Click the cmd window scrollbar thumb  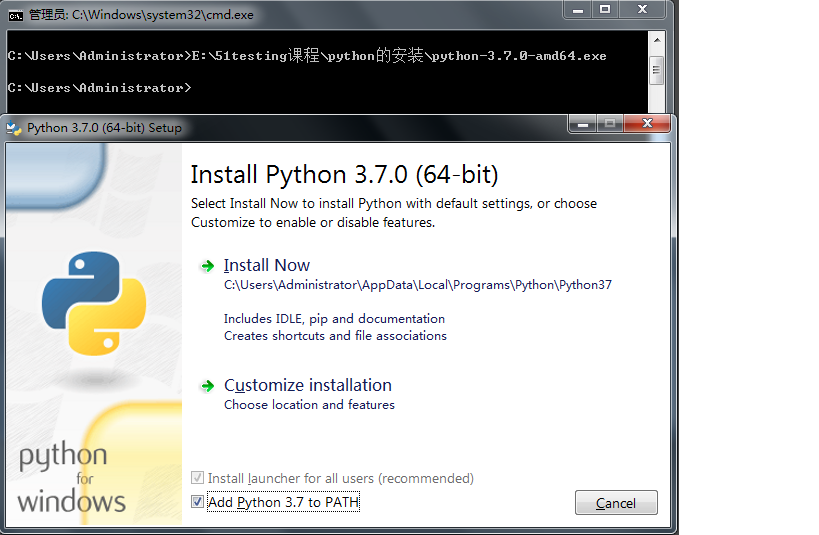coord(657,70)
